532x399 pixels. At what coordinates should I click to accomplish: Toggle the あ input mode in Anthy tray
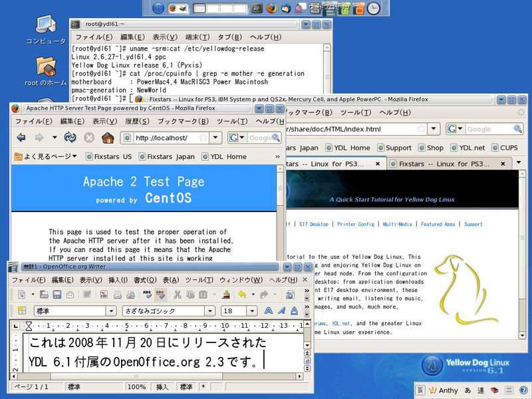(x=467, y=390)
